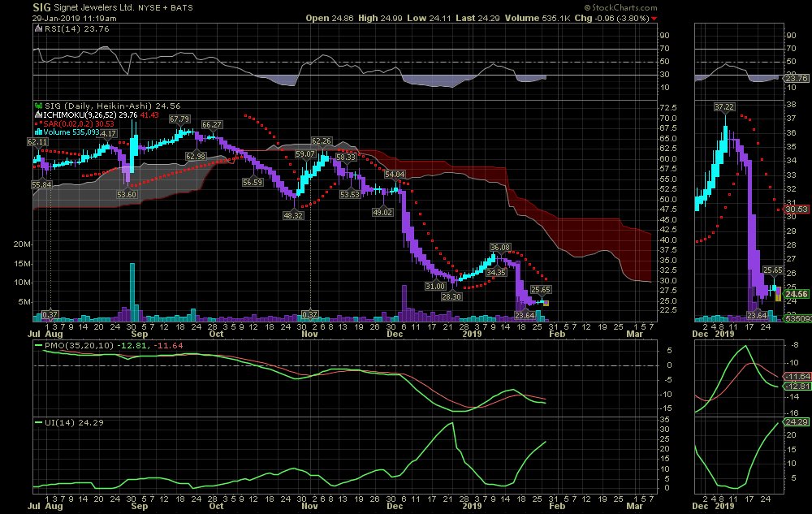Click the 0.37 dividend marker near August

click(50, 314)
